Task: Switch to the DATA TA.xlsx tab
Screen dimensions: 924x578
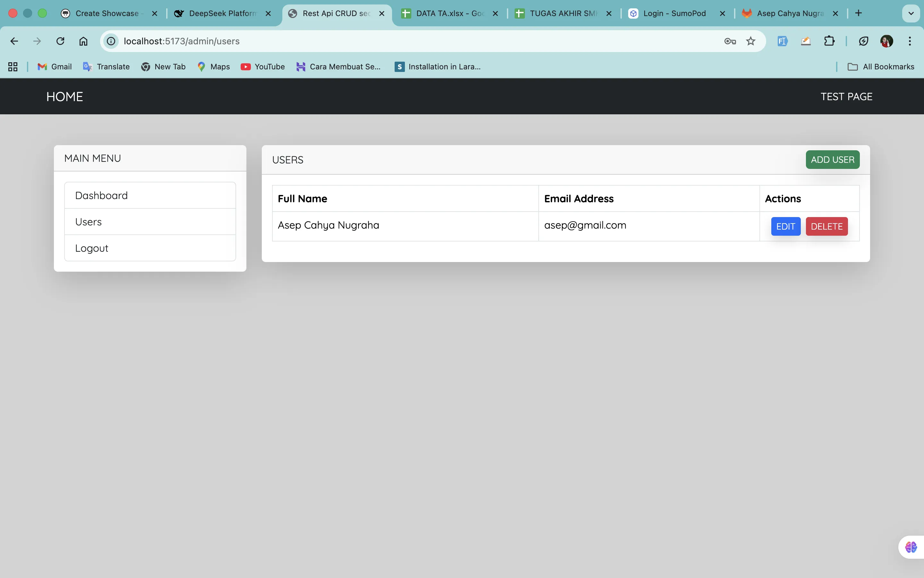Action: tap(450, 13)
